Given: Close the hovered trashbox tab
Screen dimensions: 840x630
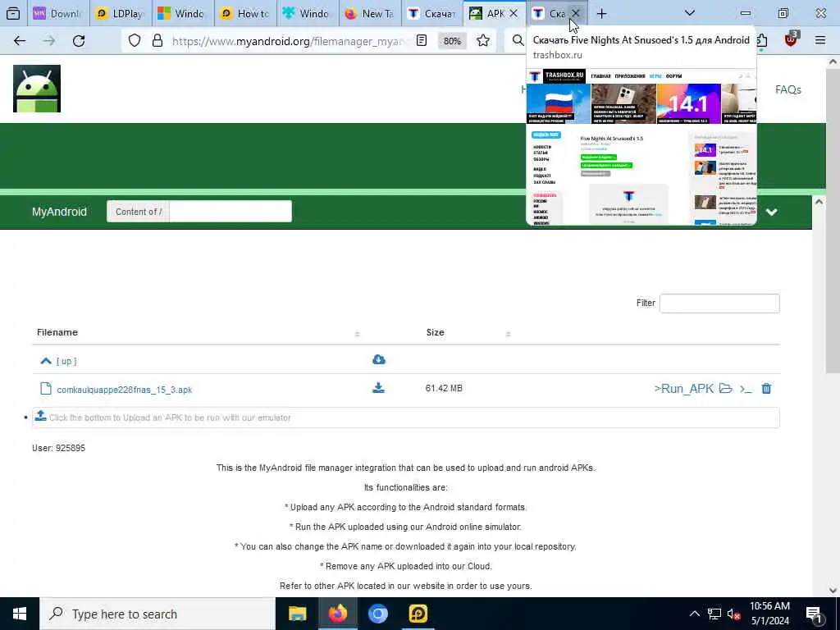Looking at the screenshot, I should pos(575,13).
